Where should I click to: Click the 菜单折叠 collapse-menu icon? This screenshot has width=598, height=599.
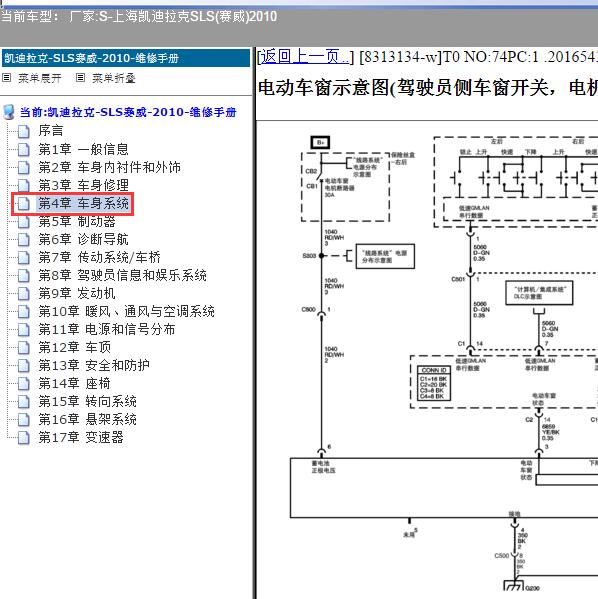pos(80,78)
